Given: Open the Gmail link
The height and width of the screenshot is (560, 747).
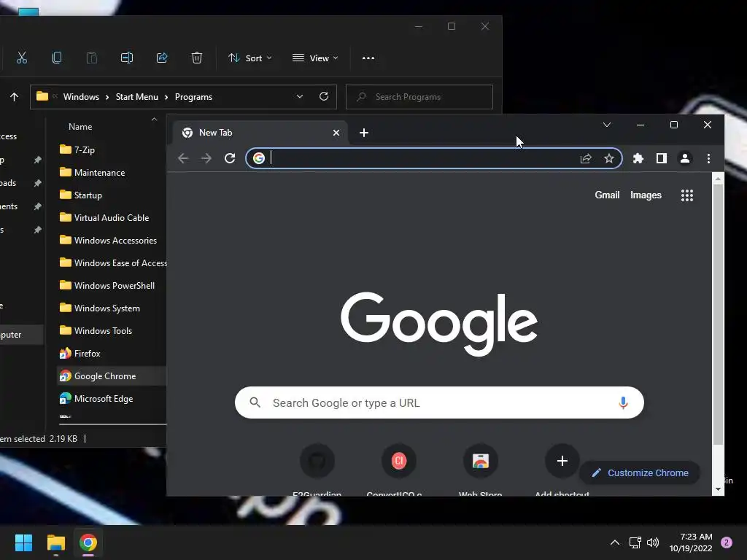Looking at the screenshot, I should [x=607, y=195].
